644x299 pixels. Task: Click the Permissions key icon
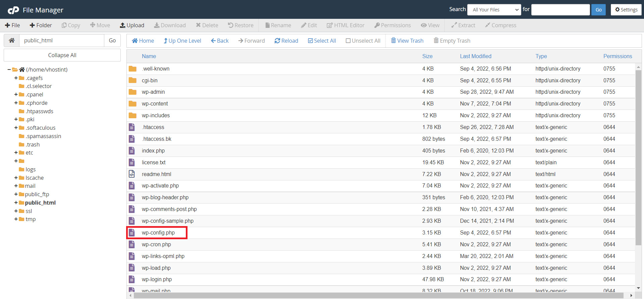pyautogui.click(x=377, y=25)
